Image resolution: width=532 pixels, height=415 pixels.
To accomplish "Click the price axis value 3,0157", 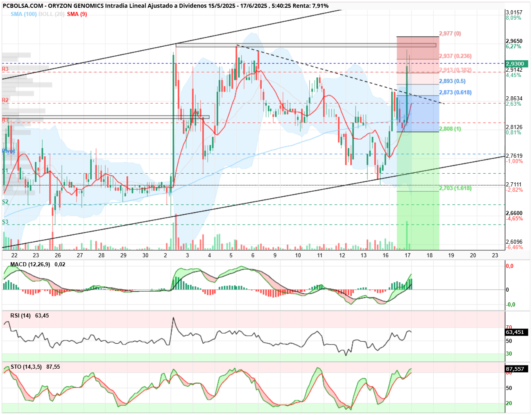I will [514, 13].
